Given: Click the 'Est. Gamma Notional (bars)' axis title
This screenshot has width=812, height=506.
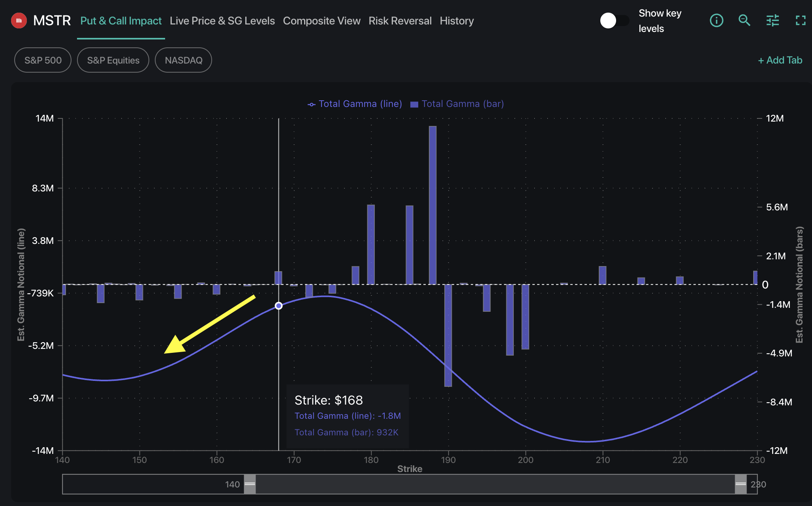Looking at the screenshot, I should [800, 285].
